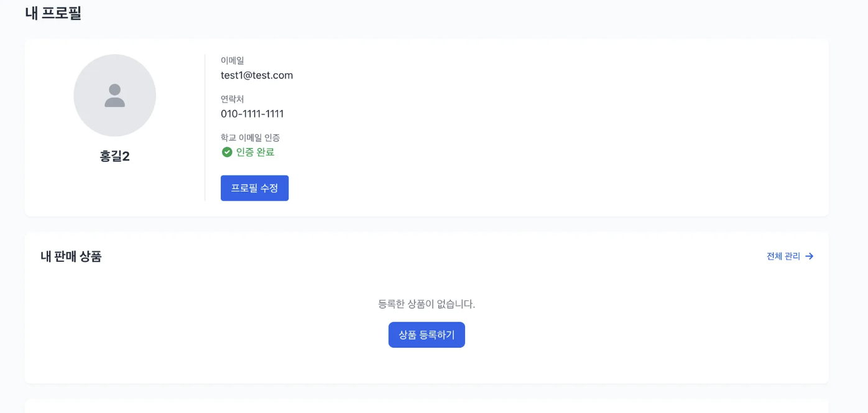Click the 상품 등록하기 button
Image resolution: width=868 pixels, height=413 pixels.
(427, 335)
